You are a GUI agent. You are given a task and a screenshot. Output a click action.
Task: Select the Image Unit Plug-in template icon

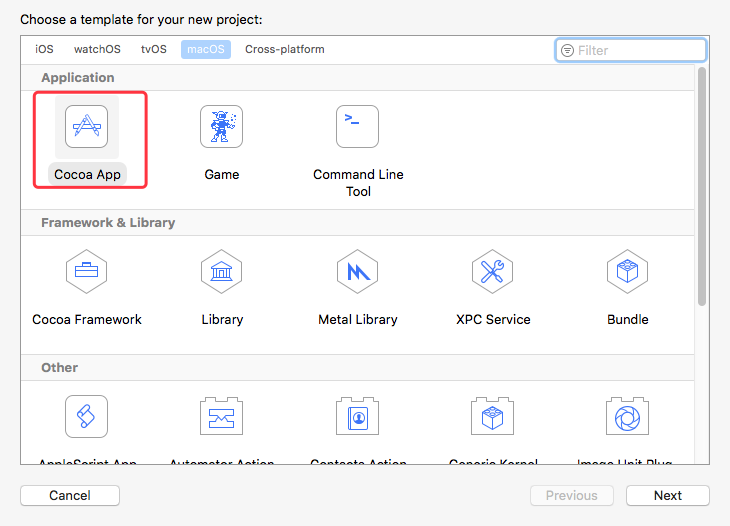(x=627, y=416)
